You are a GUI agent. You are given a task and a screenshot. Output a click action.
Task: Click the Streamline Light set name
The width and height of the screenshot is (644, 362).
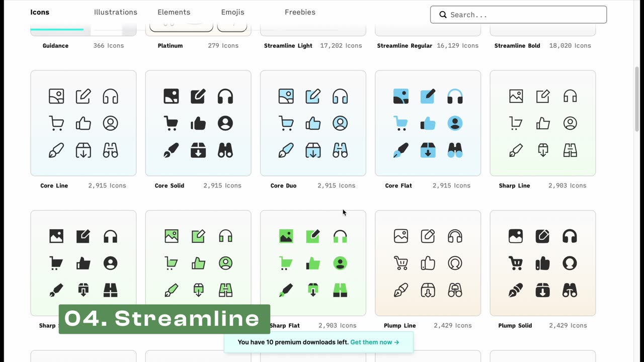point(288,46)
